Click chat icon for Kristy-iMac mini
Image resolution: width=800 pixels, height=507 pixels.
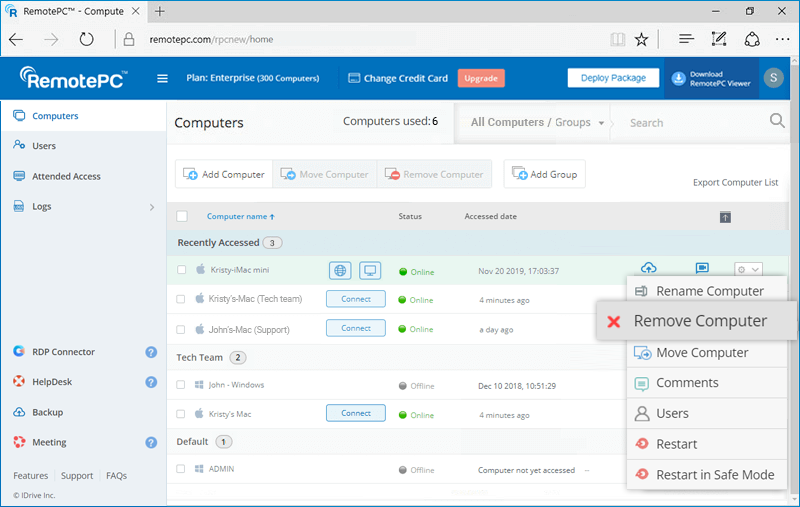[x=702, y=268]
